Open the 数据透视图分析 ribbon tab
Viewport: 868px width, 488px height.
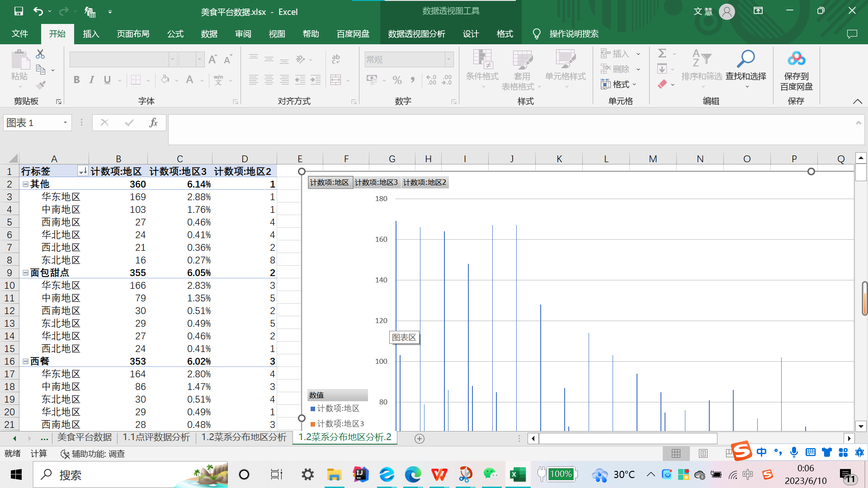[x=416, y=34]
